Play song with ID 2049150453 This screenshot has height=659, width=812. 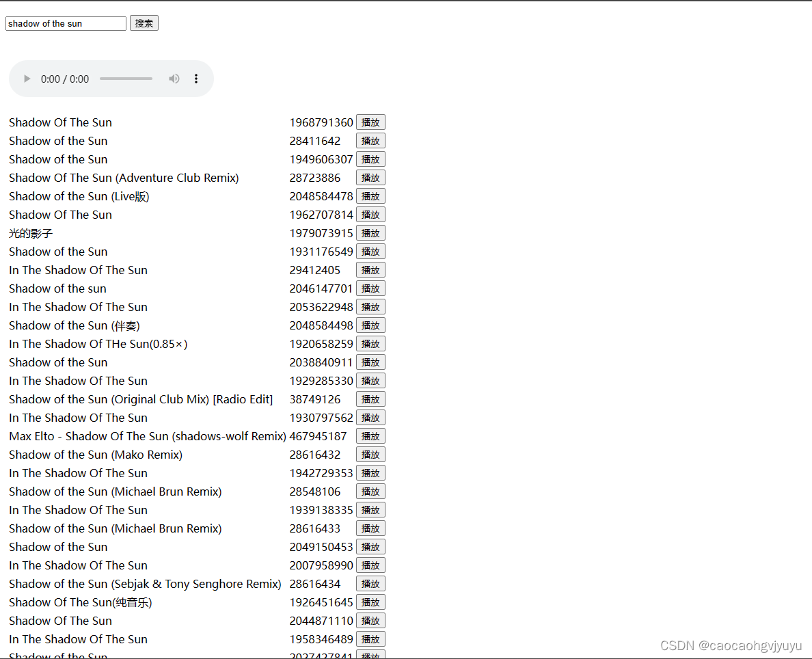370,547
